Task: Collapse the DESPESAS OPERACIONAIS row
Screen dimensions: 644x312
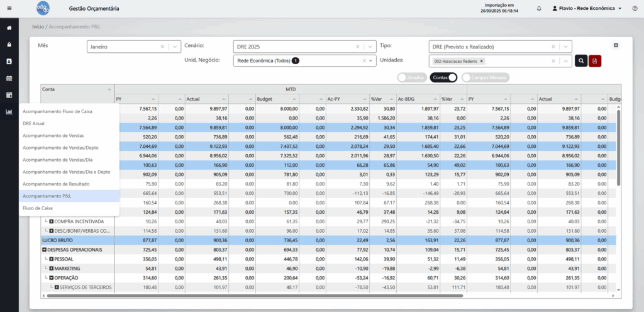Action: 45,250
